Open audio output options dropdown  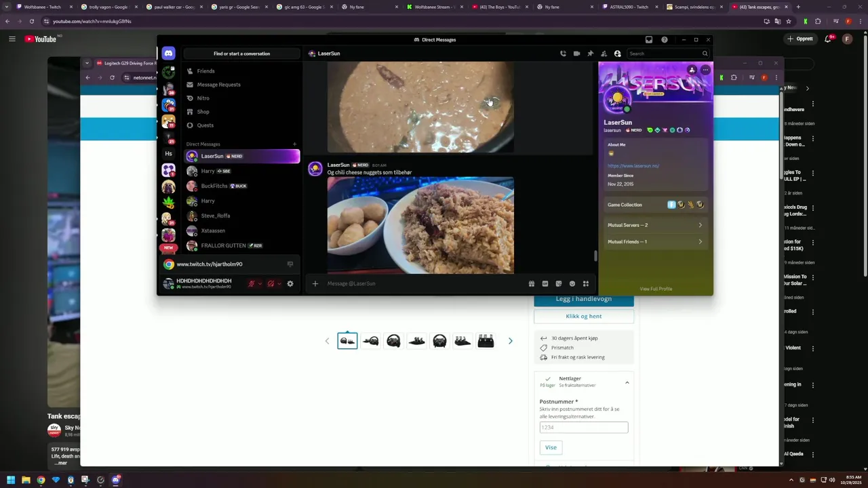pyautogui.click(x=279, y=283)
